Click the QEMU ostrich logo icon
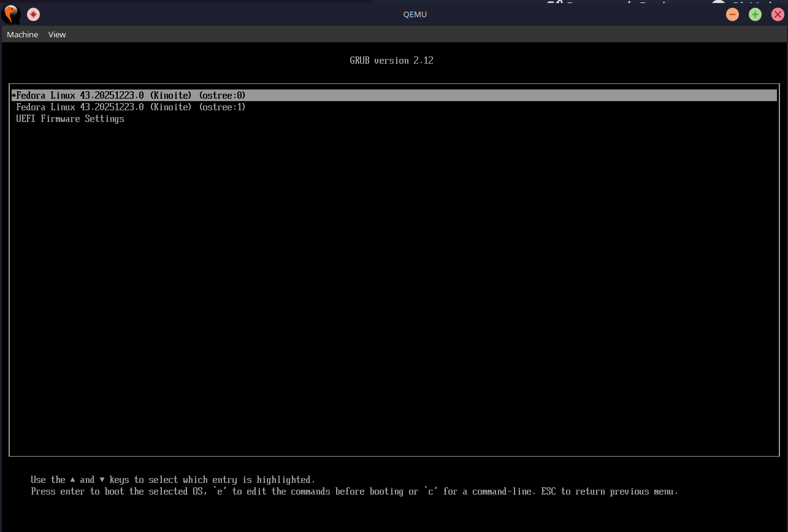This screenshot has width=788, height=532. tap(10, 13)
